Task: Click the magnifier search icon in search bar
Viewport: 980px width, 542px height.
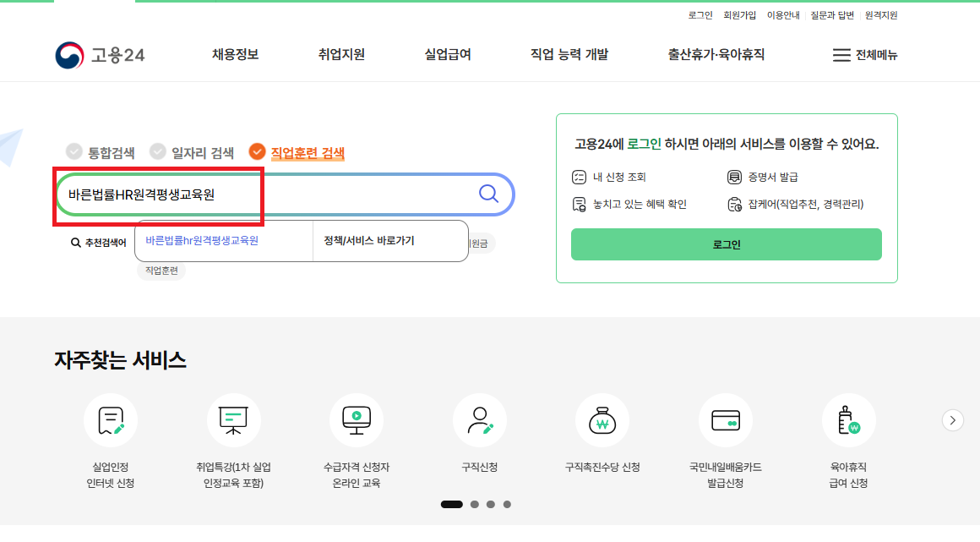Action: [x=488, y=194]
